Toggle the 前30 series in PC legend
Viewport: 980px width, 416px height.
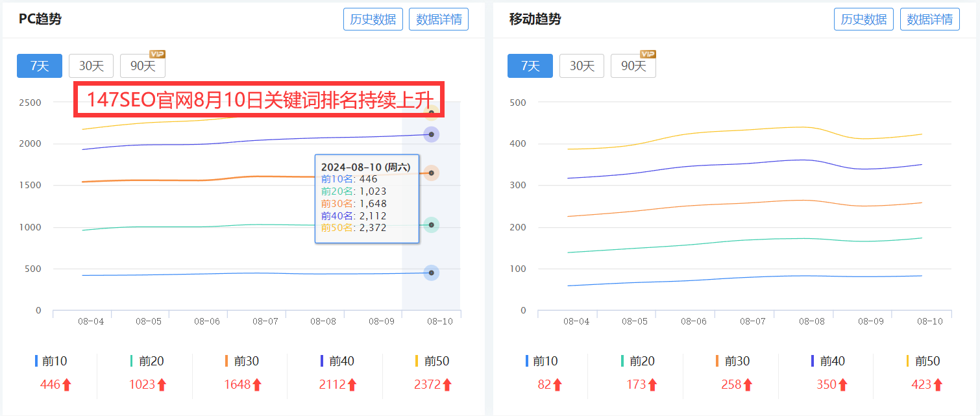point(243,361)
